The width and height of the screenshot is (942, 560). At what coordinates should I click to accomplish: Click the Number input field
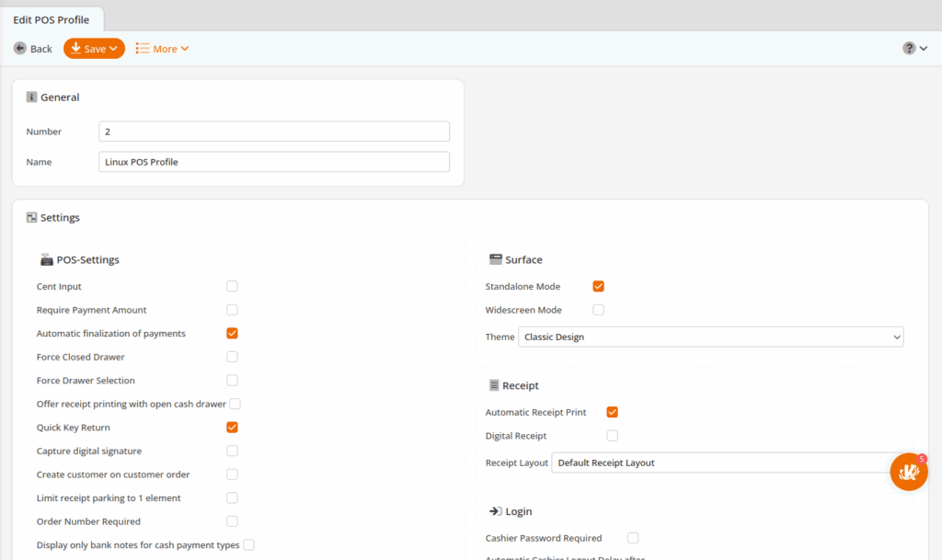point(273,131)
